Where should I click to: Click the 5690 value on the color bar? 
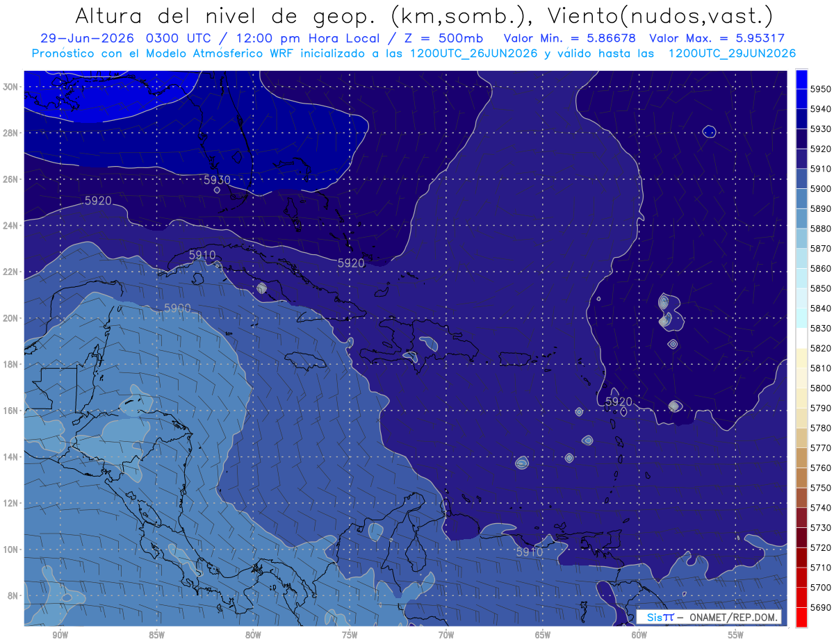point(820,607)
